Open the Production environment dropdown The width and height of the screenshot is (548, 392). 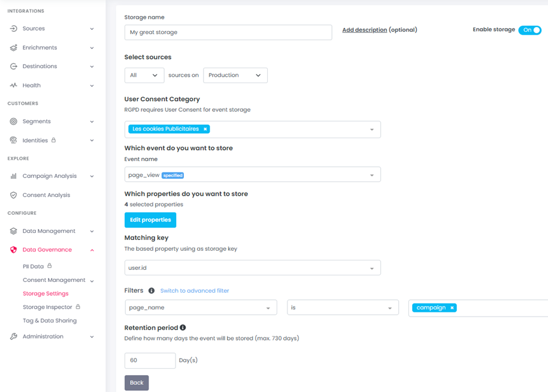pyautogui.click(x=235, y=75)
